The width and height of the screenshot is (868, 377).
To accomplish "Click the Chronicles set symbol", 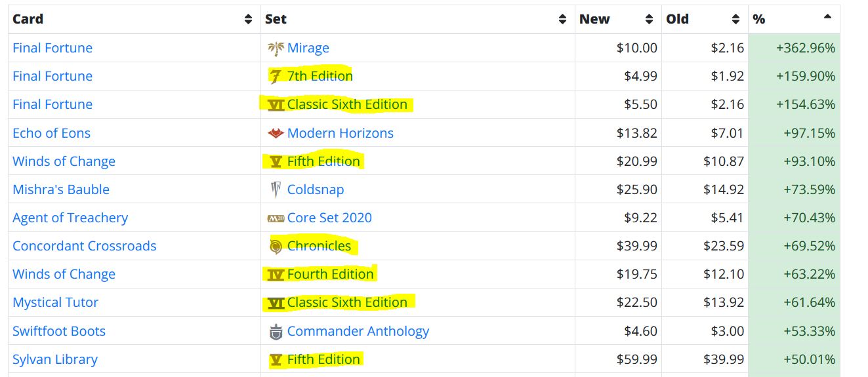I will coord(276,247).
